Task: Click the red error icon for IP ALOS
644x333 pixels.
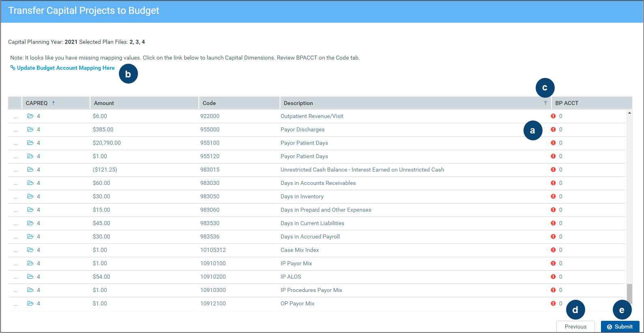Action: pos(553,277)
